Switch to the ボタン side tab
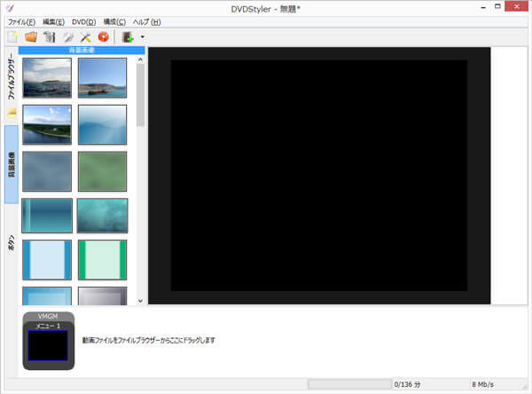Viewport: 532px width, 394px height. click(11, 244)
